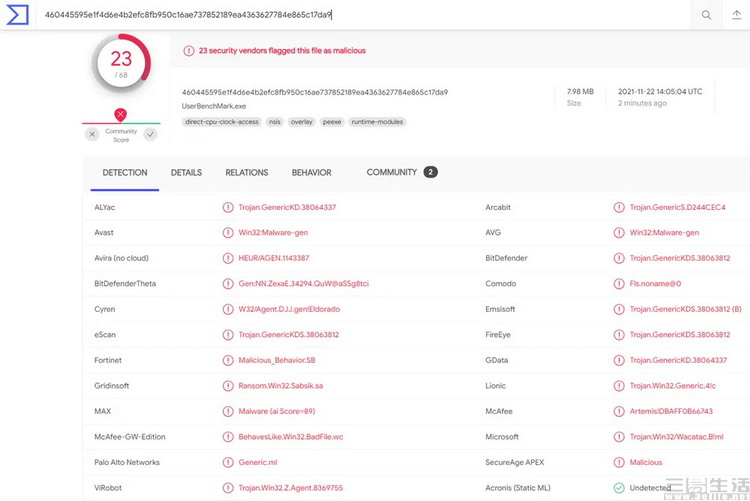Click the Trojan.Win32.Z.Agent.8369755 detection name
This screenshot has width=750, height=501.
point(291,488)
